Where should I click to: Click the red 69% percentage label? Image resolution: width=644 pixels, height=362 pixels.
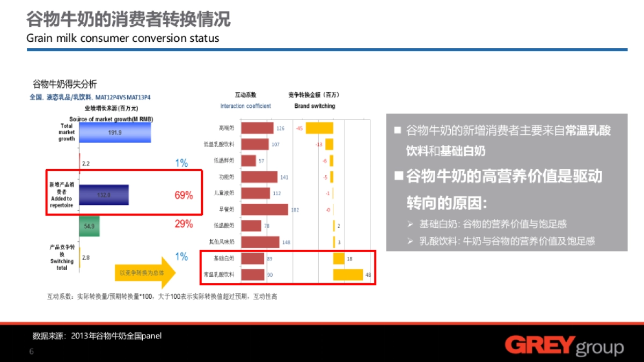coord(184,196)
